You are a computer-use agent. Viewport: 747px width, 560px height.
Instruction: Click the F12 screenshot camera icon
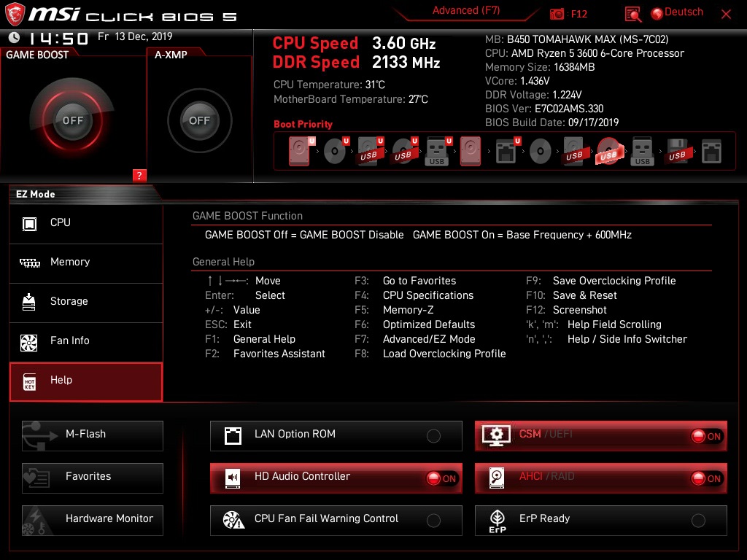(x=557, y=15)
